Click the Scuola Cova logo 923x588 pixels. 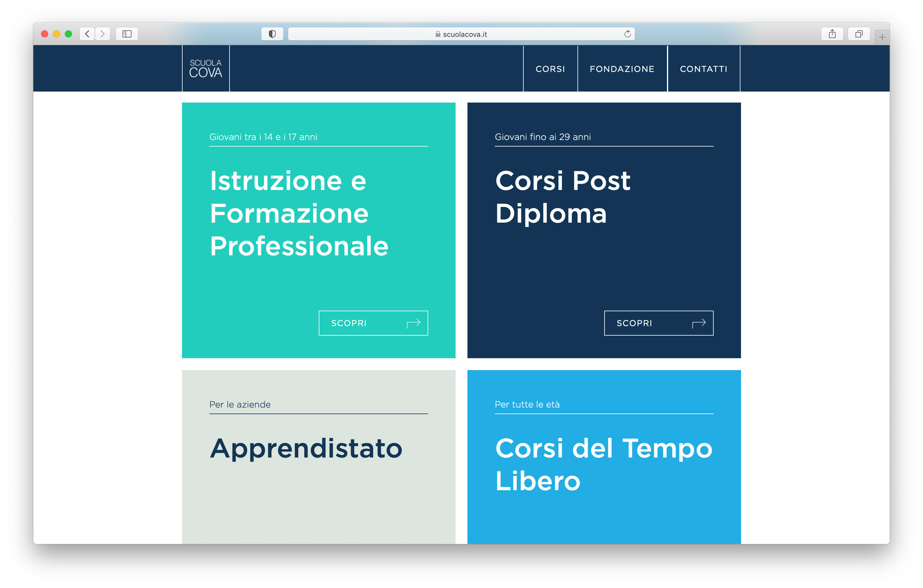[x=206, y=69]
